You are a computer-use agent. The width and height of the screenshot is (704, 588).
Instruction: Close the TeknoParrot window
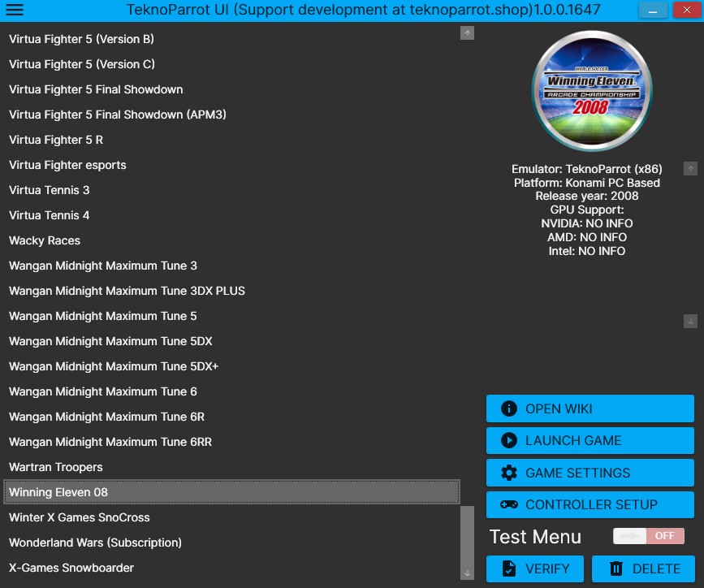click(687, 10)
